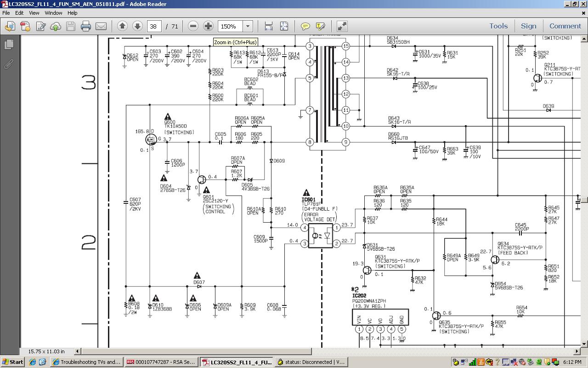Image resolution: width=588 pixels, height=368 pixels.
Task: Go to previous page arrow
Action: pyautogui.click(x=122, y=26)
